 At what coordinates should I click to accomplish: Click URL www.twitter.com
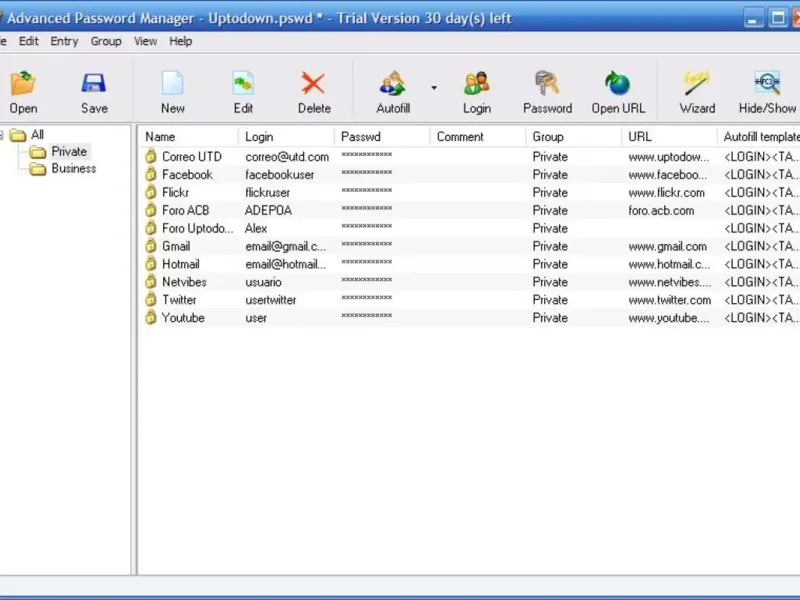(669, 299)
